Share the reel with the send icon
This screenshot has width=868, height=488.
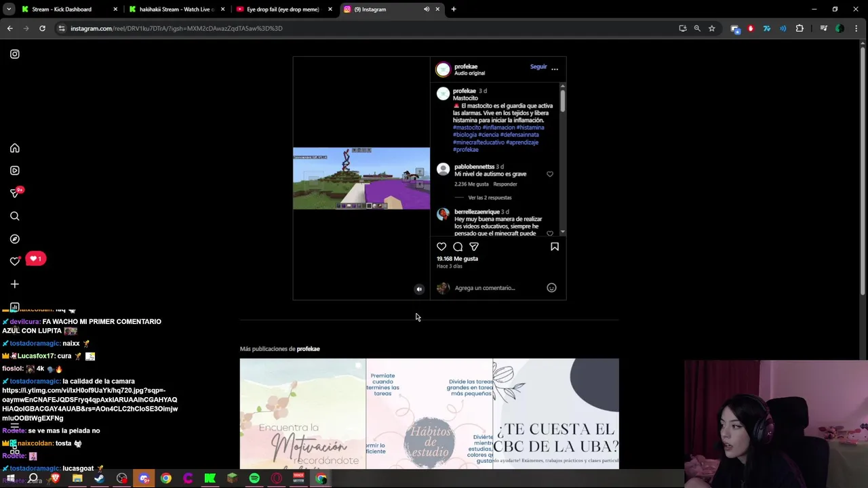point(474,247)
